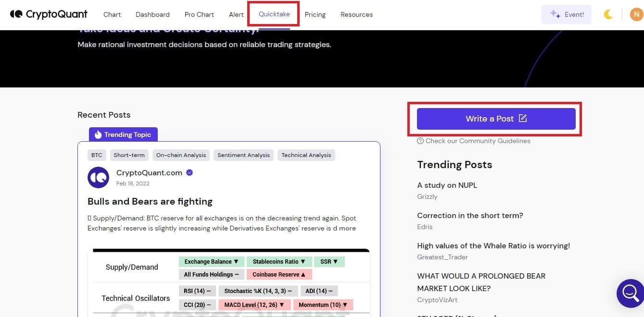
Task: Open the user avatar N menu
Action: [636, 14]
